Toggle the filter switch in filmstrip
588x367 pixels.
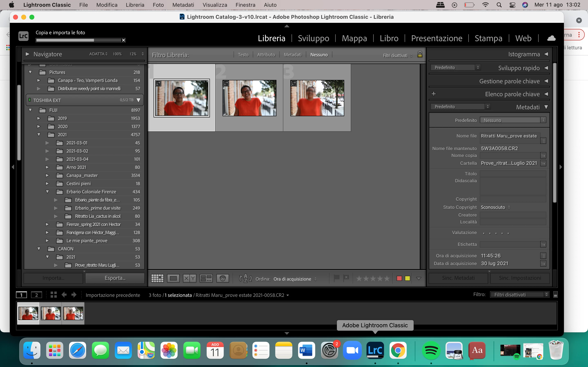point(555,295)
